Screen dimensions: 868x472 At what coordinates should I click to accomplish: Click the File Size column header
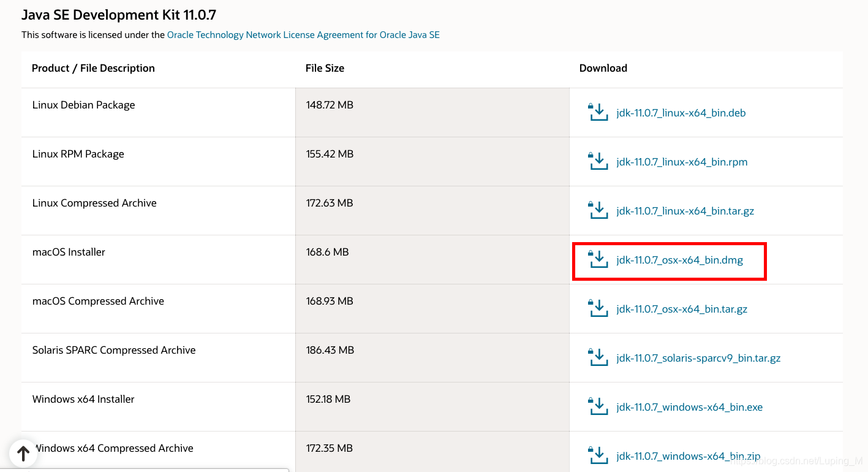[325, 68]
